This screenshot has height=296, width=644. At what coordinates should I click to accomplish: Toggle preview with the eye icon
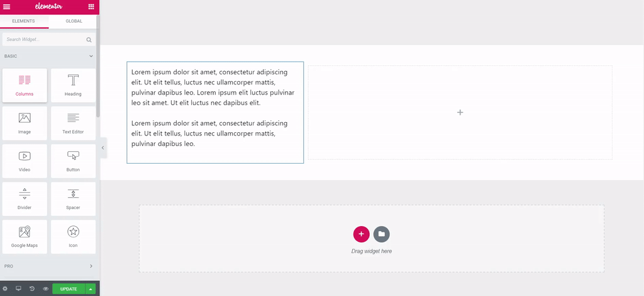click(45, 289)
